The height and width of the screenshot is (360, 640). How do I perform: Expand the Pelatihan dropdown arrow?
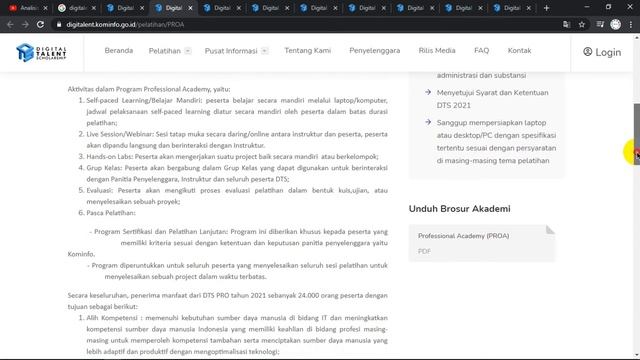click(187, 51)
